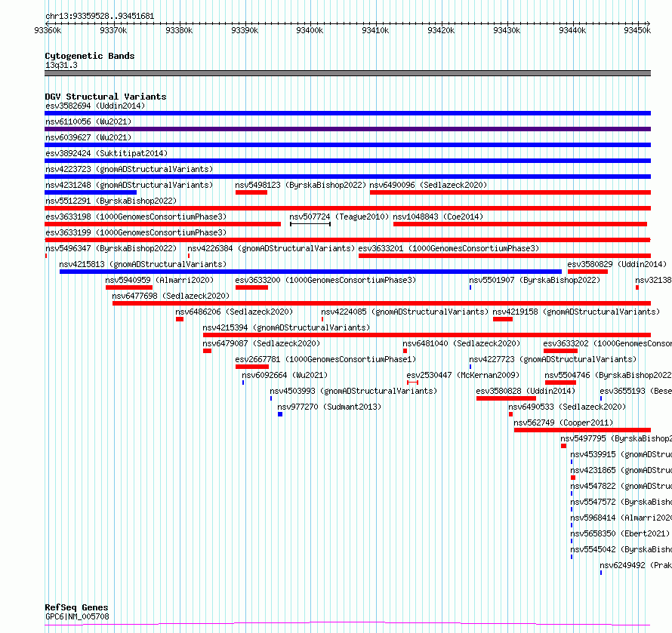
Task: Click nsv5545042 variant label
Action: point(621,549)
